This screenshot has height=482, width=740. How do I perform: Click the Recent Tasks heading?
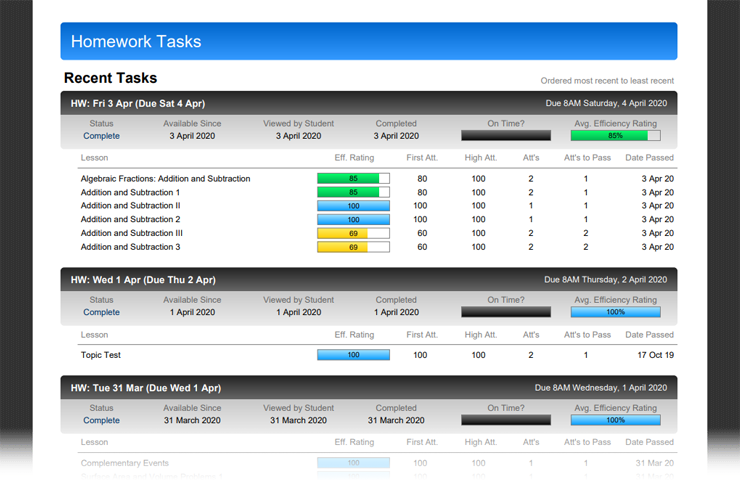(x=110, y=78)
